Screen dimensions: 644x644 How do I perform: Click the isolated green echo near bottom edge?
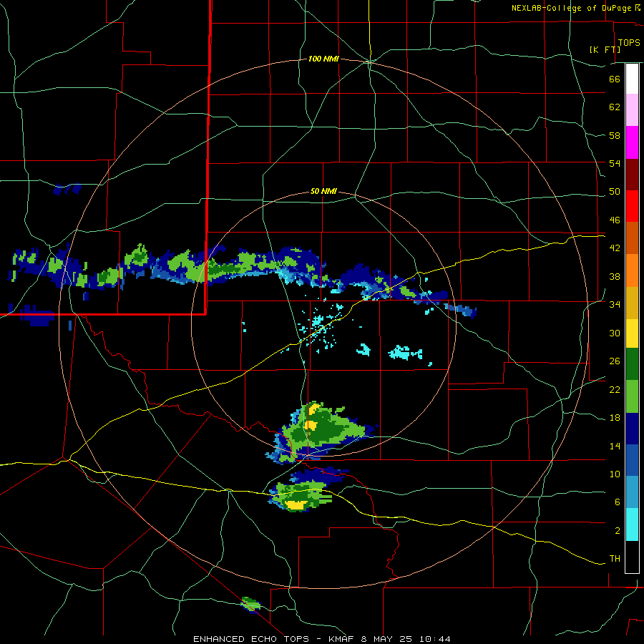pos(250,604)
